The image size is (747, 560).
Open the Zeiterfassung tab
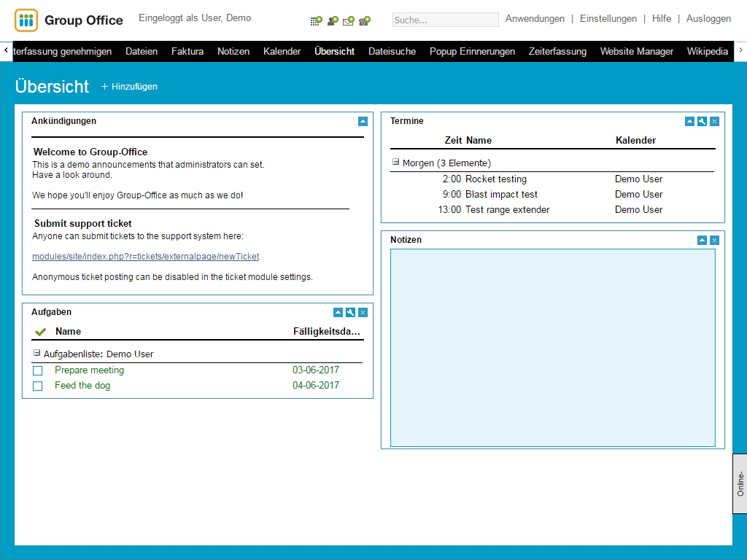557,51
